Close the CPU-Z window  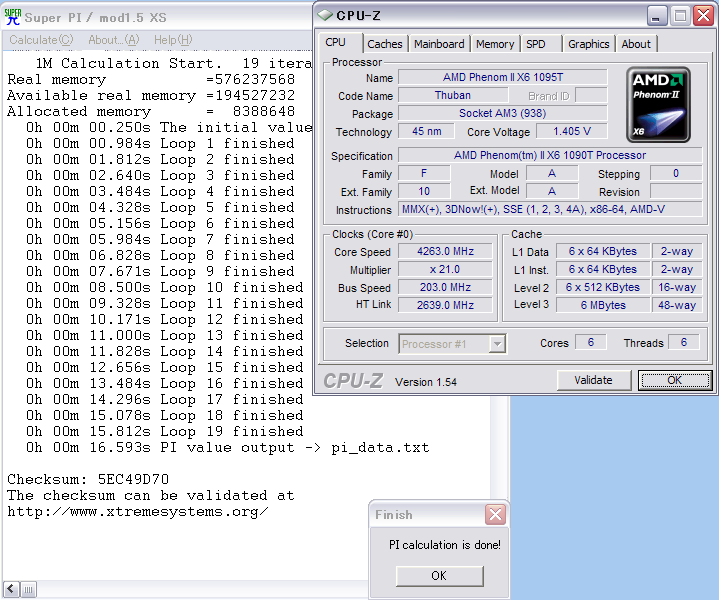(703, 15)
